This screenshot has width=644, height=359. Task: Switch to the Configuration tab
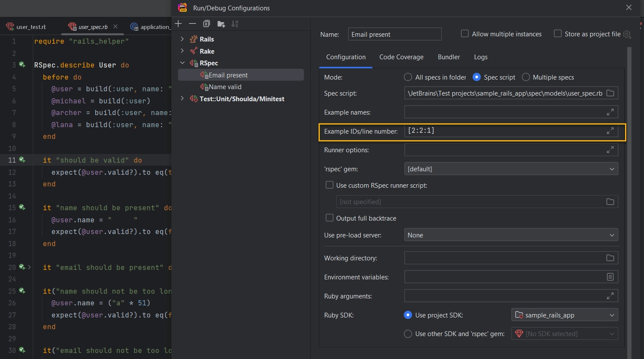tap(346, 57)
